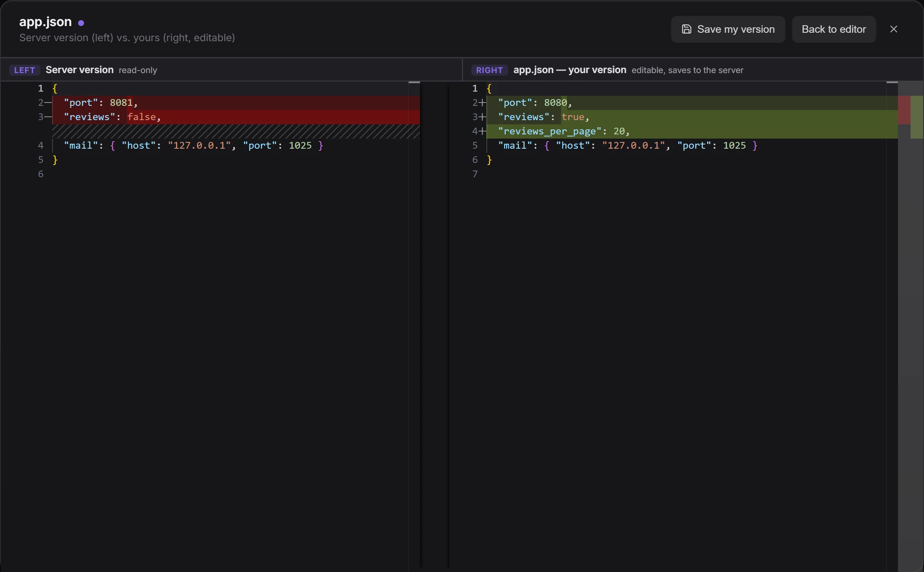Click "app.json — your version" pane title
The height and width of the screenshot is (572, 924).
click(570, 70)
